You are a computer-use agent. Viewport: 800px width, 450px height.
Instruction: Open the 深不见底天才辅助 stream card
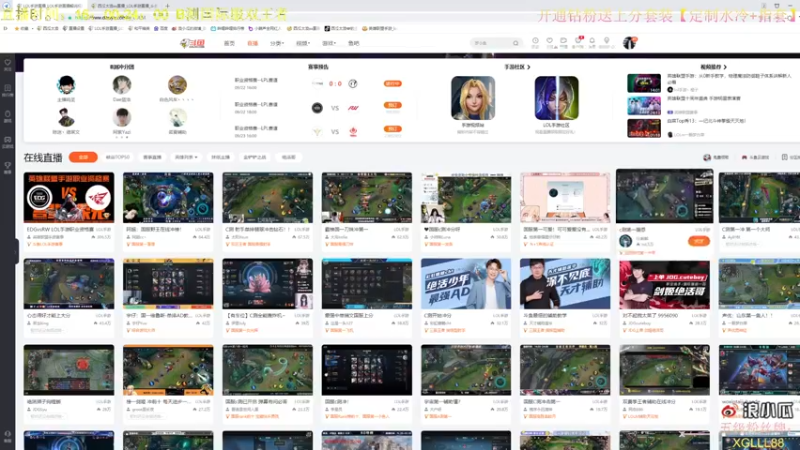[x=565, y=284]
